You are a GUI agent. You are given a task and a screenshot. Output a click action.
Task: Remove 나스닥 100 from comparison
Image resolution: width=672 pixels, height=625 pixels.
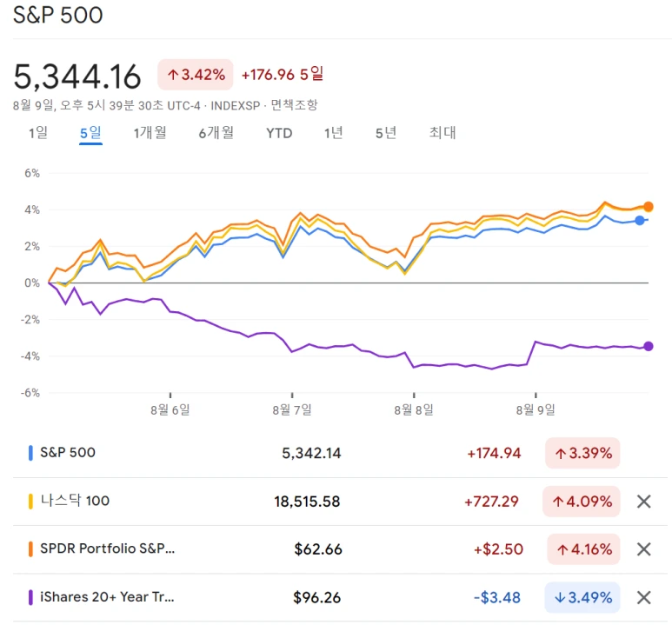pyautogui.click(x=643, y=501)
